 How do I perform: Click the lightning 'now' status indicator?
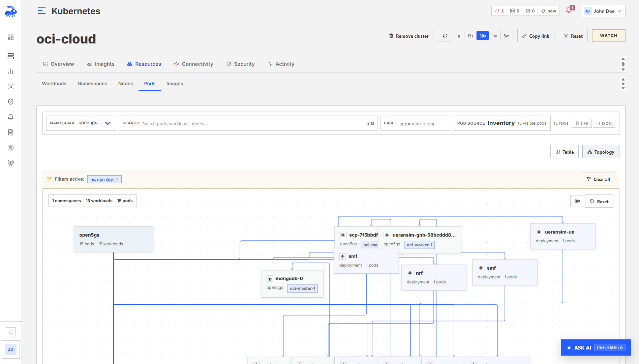pos(549,11)
